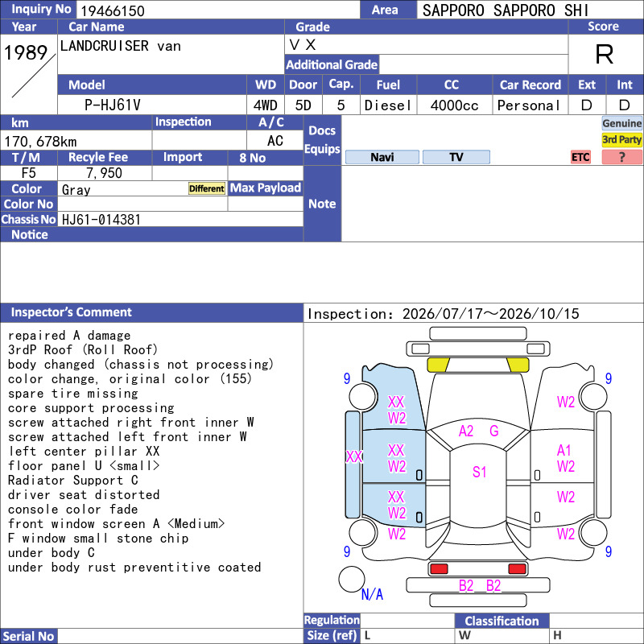Click the mileage value 170,678km

point(40,142)
